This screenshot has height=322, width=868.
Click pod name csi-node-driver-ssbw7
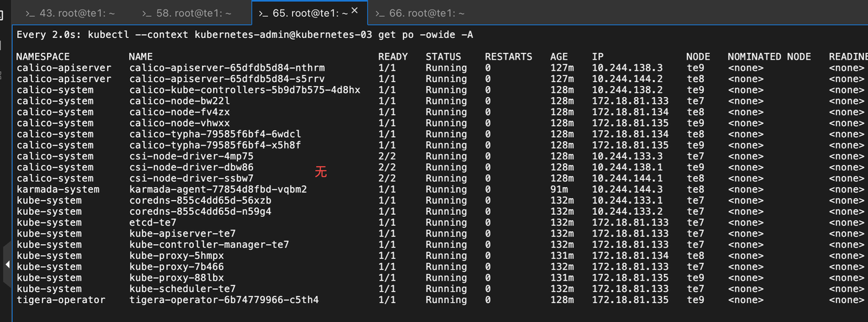(x=191, y=178)
